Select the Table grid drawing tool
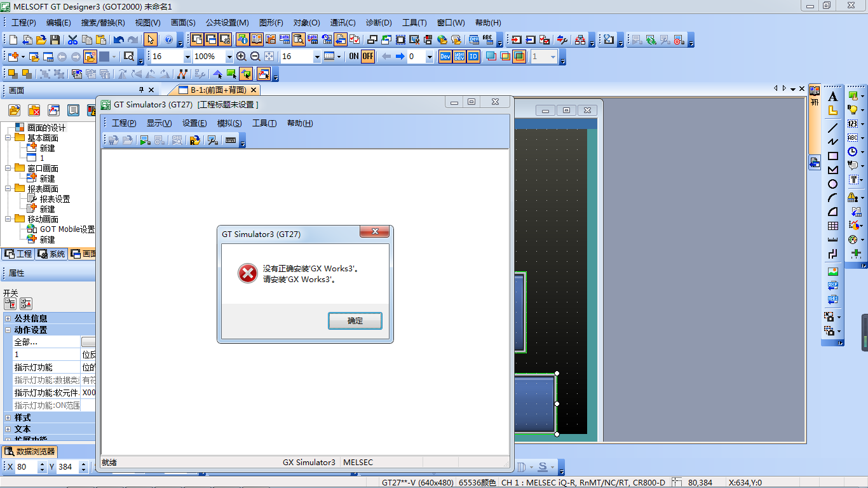The width and height of the screenshot is (868, 488). 833,226
